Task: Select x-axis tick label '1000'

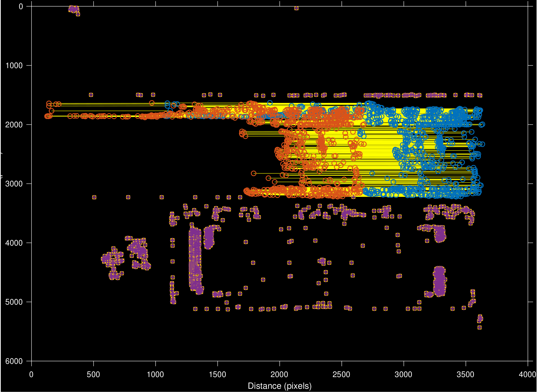Action: pos(155,375)
